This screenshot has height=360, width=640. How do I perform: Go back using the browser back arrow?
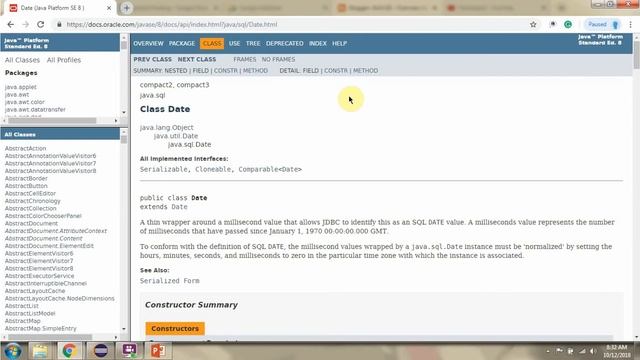click(11, 24)
